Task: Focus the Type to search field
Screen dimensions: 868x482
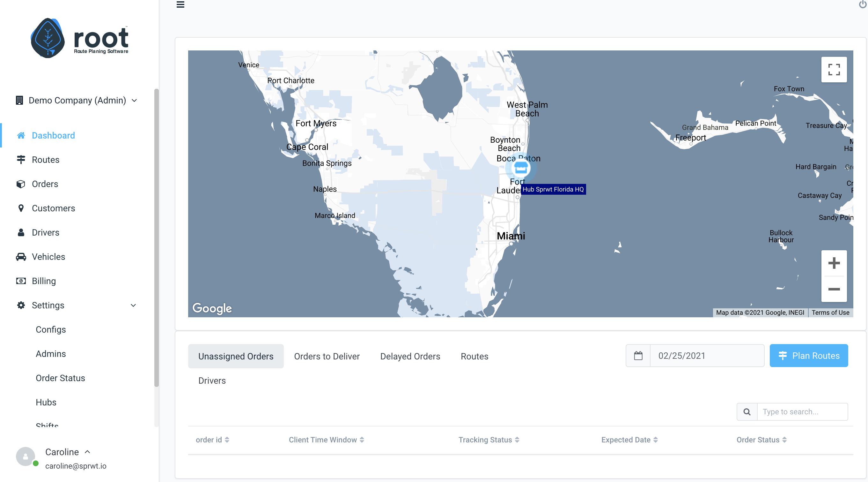Action: 802,411
